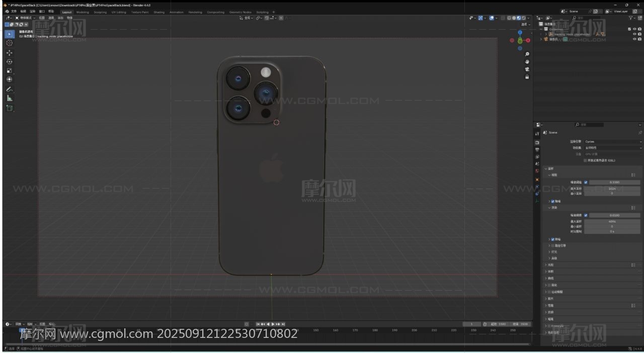The image size is (644, 353).
Task: Open the viewport shading options dropdown arrow
Action: point(528,18)
